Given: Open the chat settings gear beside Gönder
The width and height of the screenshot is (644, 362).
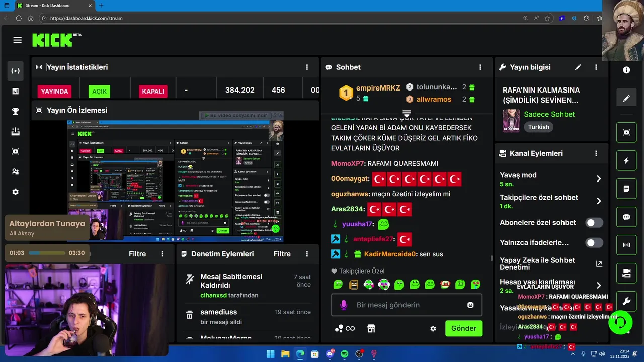Looking at the screenshot, I should point(433,328).
